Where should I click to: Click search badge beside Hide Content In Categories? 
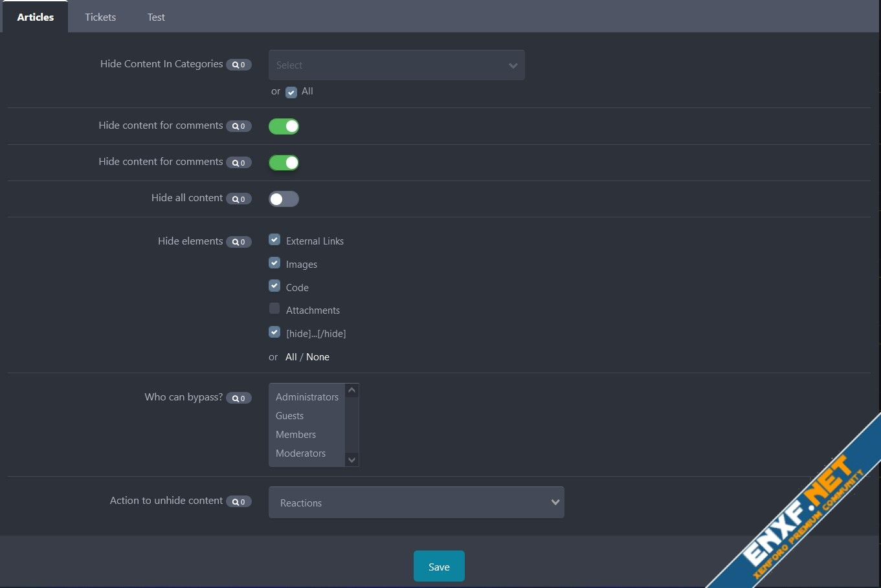238,65
